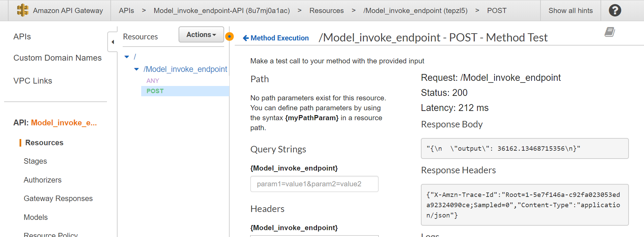
Task: Click APIs in the breadcrumb bar
Action: click(126, 11)
